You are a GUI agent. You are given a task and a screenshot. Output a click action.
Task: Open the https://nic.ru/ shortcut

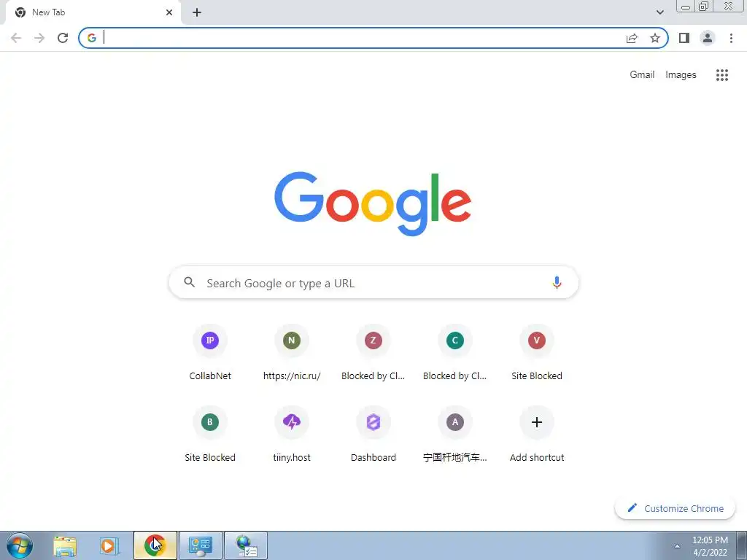292,353
